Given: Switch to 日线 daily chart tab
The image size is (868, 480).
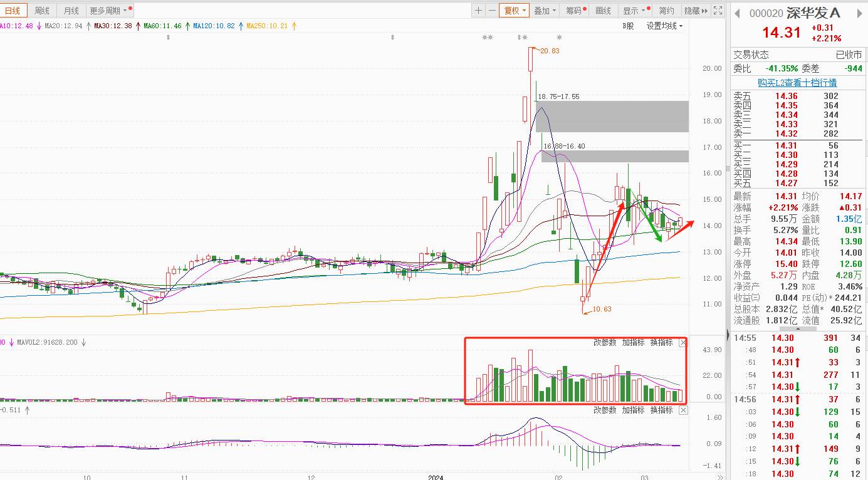Looking at the screenshot, I should (13, 11).
